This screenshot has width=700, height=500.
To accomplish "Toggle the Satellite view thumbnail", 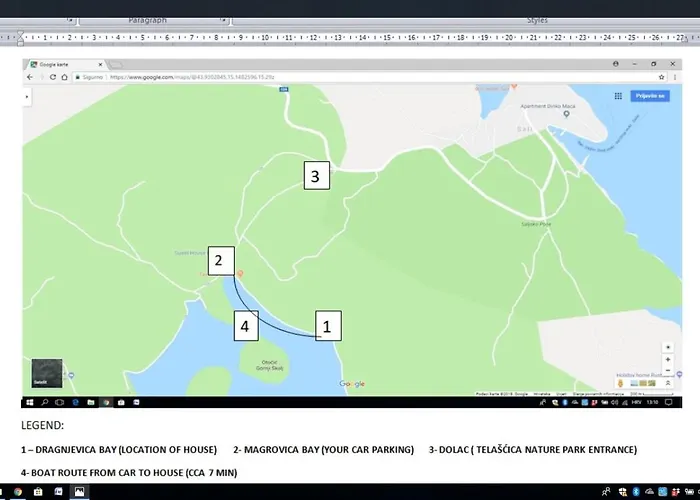I will [x=46, y=373].
